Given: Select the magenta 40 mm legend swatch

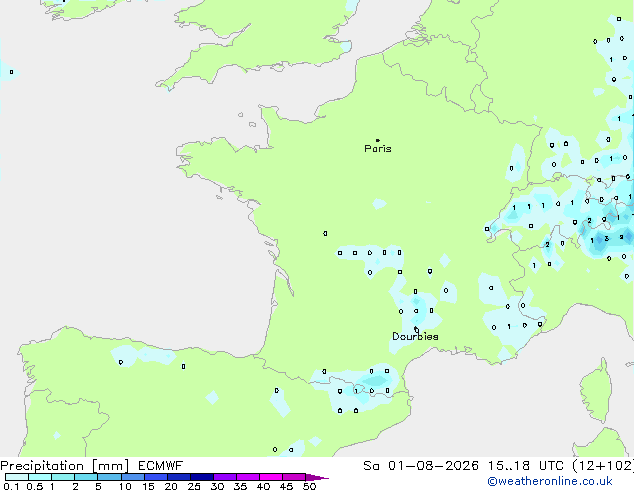Looking at the screenshot, I should 271,477.
